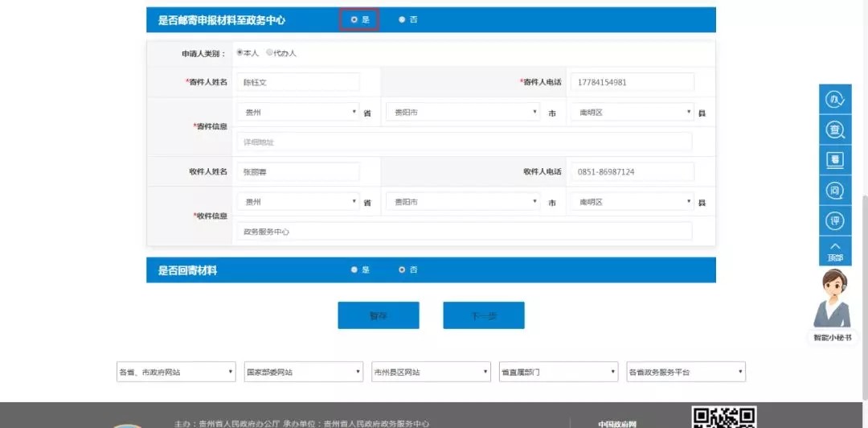Click the 是否回寄材料 header text
Image resolution: width=868 pixels, height=428 pixels.
[187, 271]
